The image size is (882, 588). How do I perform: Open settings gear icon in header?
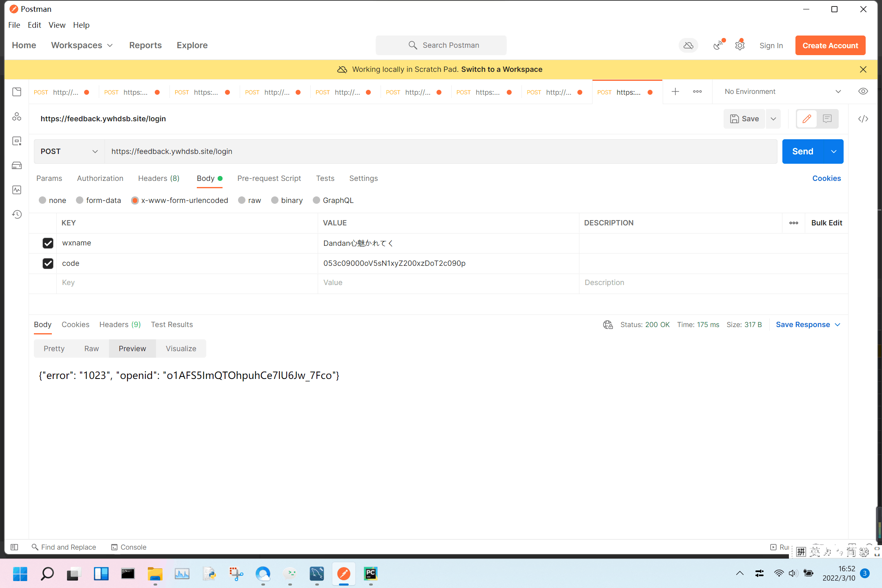click(740, 45)
